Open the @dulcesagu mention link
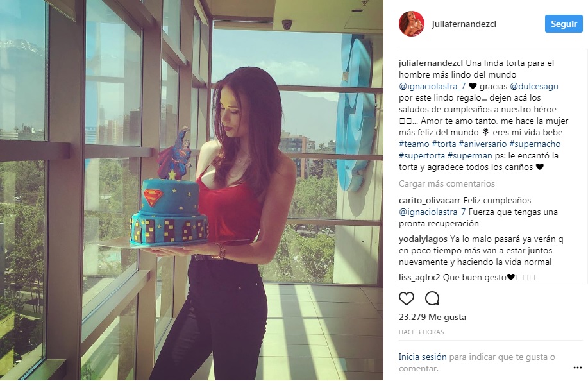The image size is (588, 381). [x=534, y=86]
